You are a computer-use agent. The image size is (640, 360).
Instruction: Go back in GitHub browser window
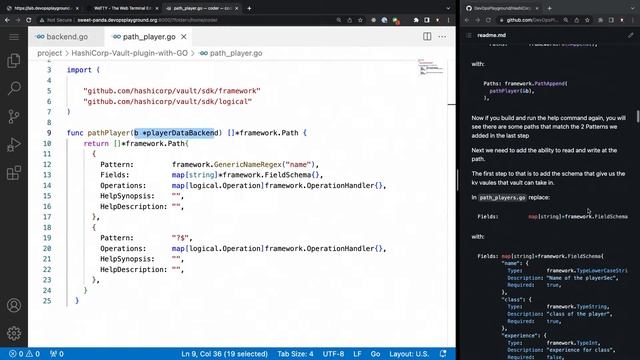pyautogui.click(x=467, y=20)
